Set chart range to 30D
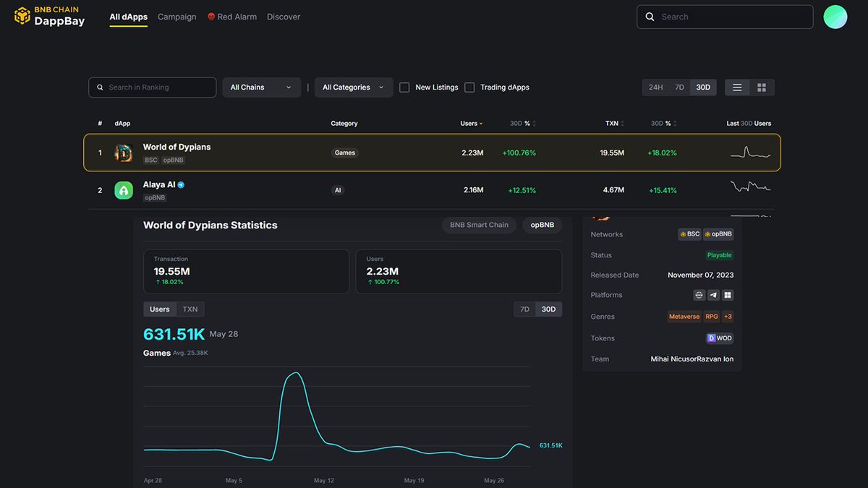Screen dimensions: 868x488 (x=549, y=309)
